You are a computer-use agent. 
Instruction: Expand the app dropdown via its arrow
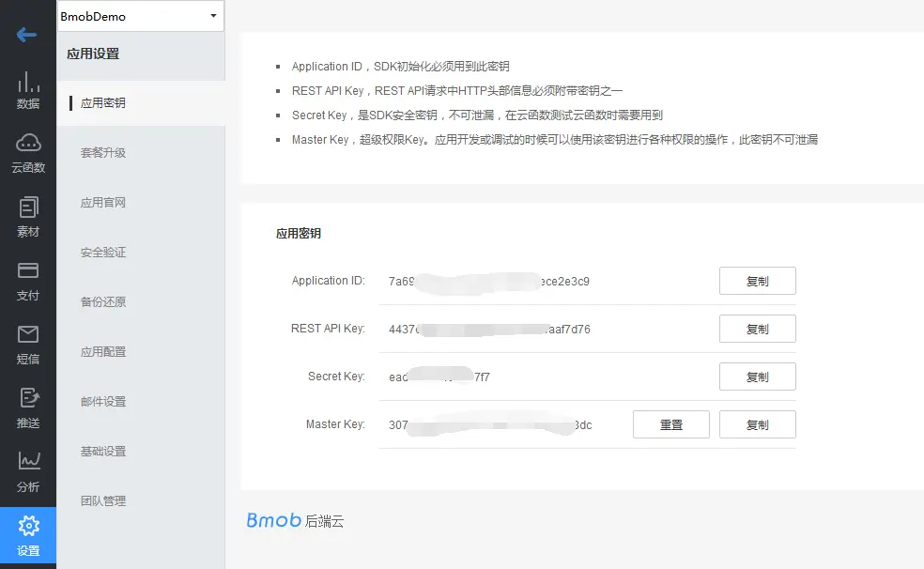tap(212, 16)
